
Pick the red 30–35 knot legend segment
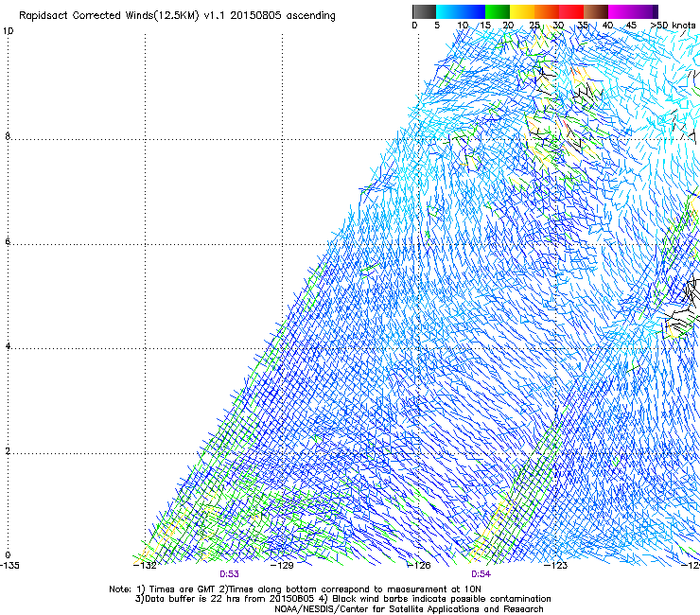571,11
